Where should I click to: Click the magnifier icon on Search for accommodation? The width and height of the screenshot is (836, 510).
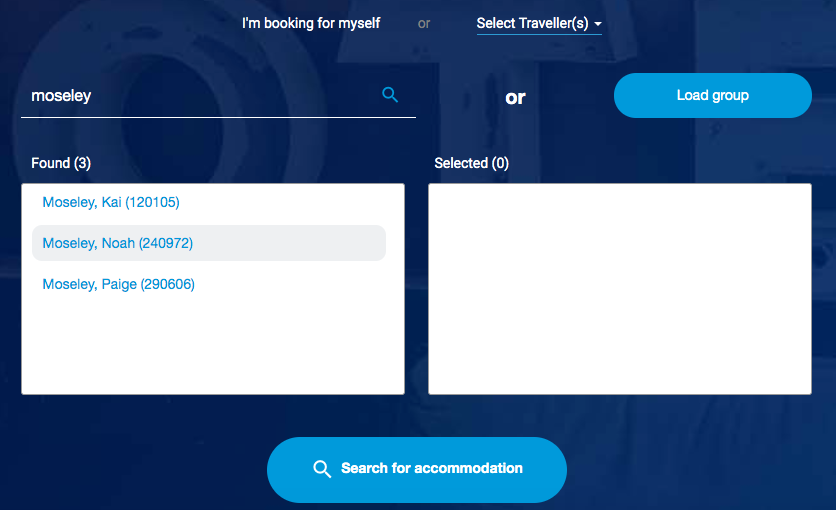pyautogui.click(x=322, y=469)
